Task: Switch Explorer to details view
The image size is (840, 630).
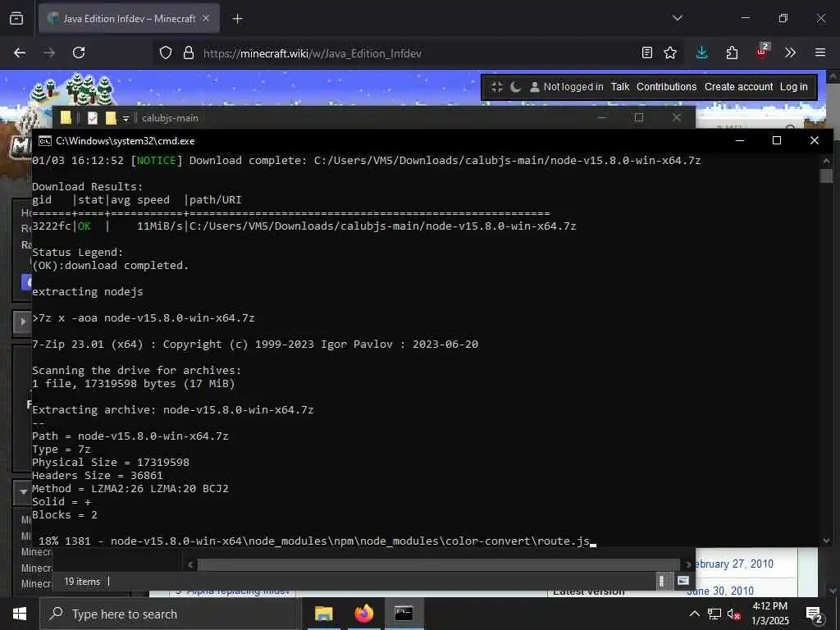Action: [662, 582]
